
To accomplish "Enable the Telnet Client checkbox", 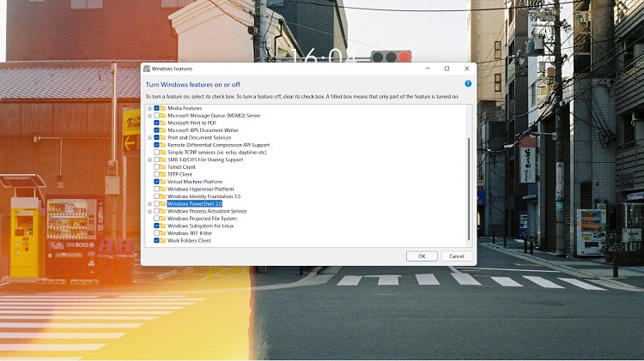I will pyautogui.click(x=156, y=167).
